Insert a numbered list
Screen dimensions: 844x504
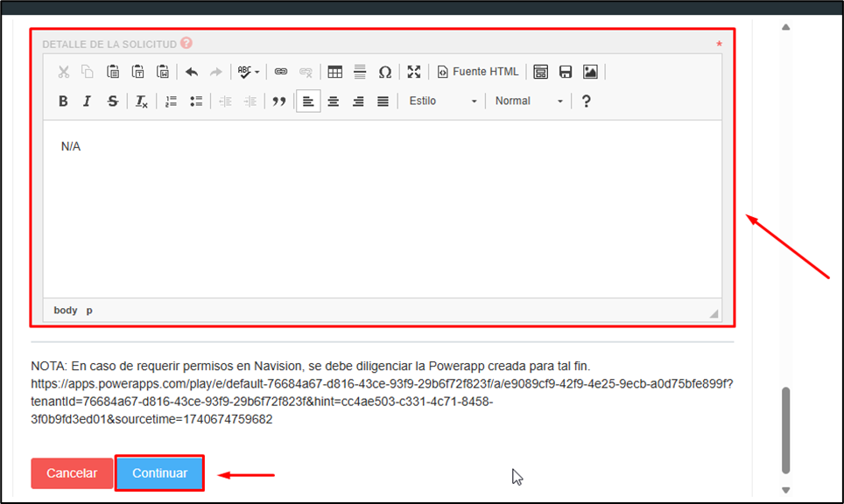[x=172, y=101]
